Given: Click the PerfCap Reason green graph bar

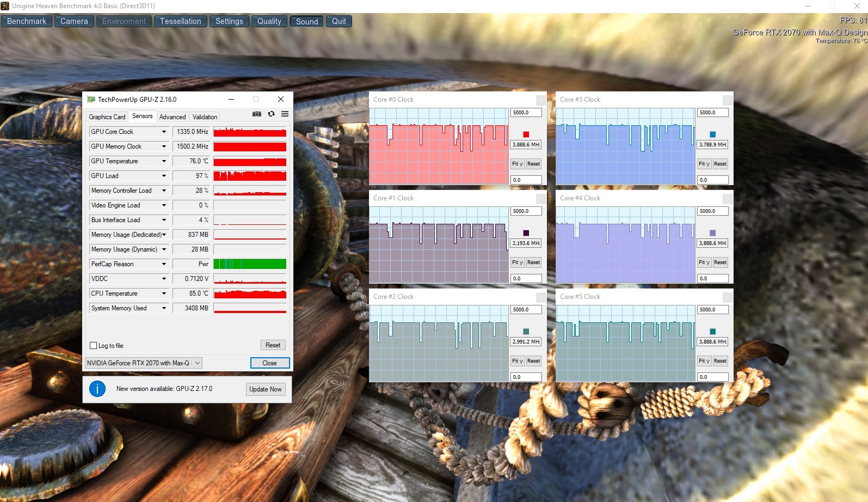Looking at the screenshot, I should pos(250,264).
